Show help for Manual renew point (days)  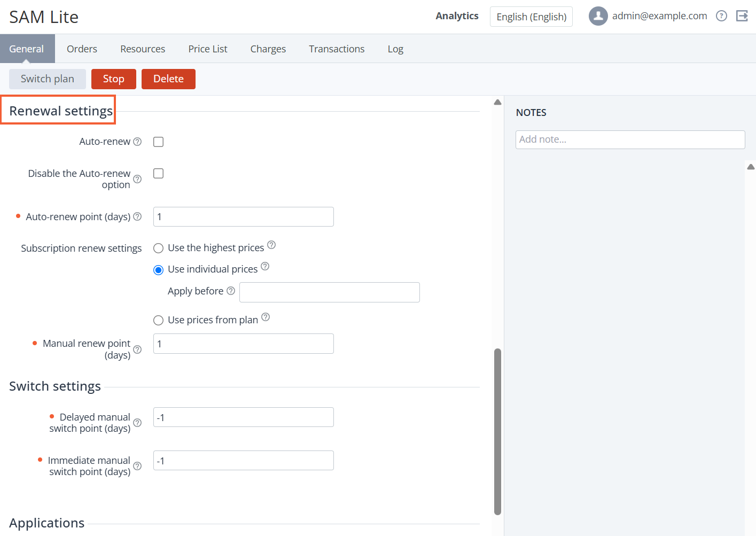tap(137, 349)
